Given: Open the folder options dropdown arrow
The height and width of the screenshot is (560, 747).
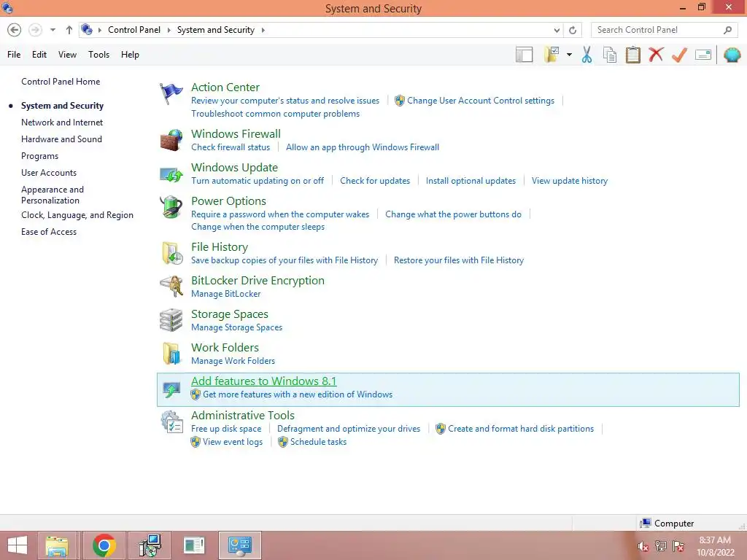Looking at the screenshot, I should point(569,55).
